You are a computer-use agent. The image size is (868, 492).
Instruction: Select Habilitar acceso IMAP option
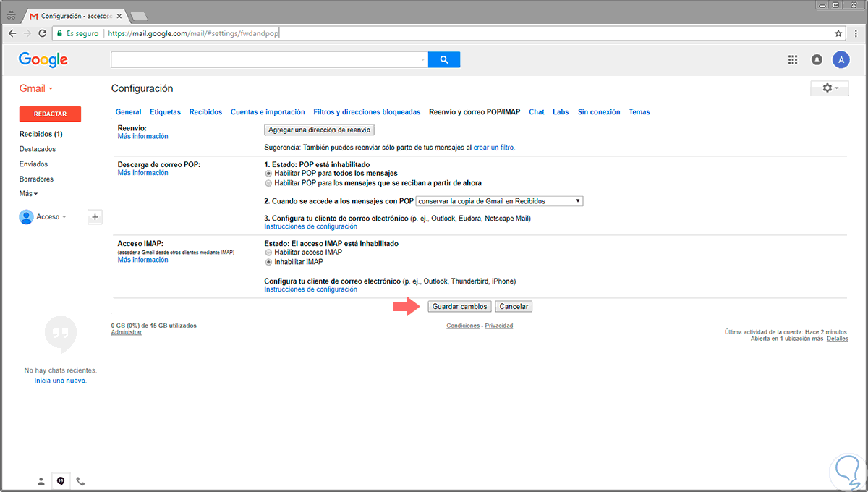pyautogui.click(x=269, y=253)
